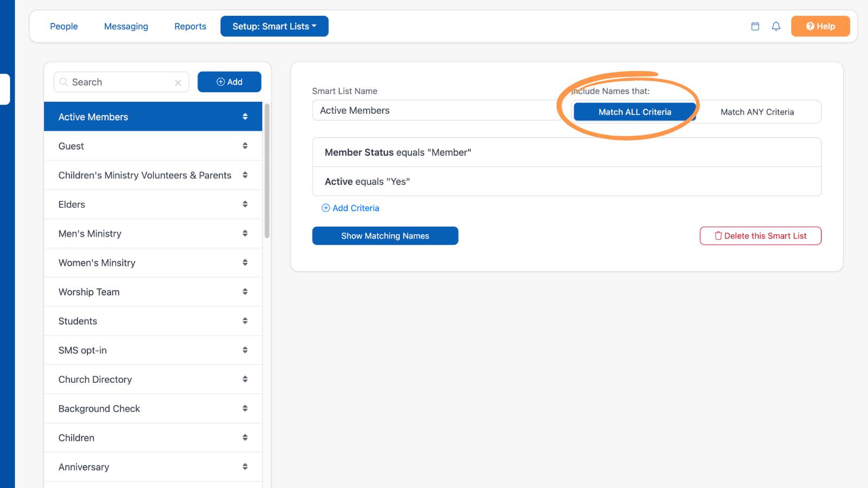Select Match ANY Criteria option
The image size is (868, 488).
(x=757, y=112)
